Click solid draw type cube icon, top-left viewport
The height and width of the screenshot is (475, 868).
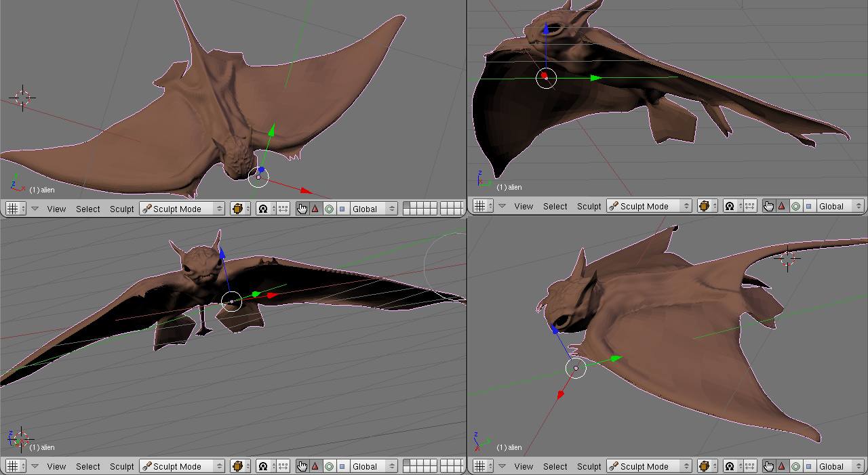pyautogui.click(x=239, y=209)
